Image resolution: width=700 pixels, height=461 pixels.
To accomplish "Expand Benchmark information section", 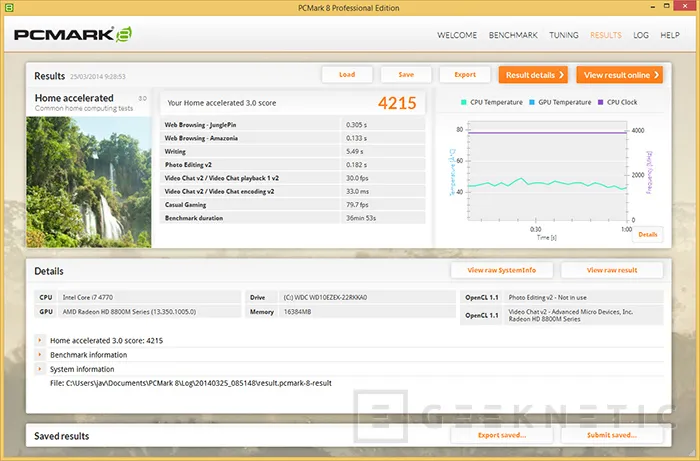I will tap(40, 355).
